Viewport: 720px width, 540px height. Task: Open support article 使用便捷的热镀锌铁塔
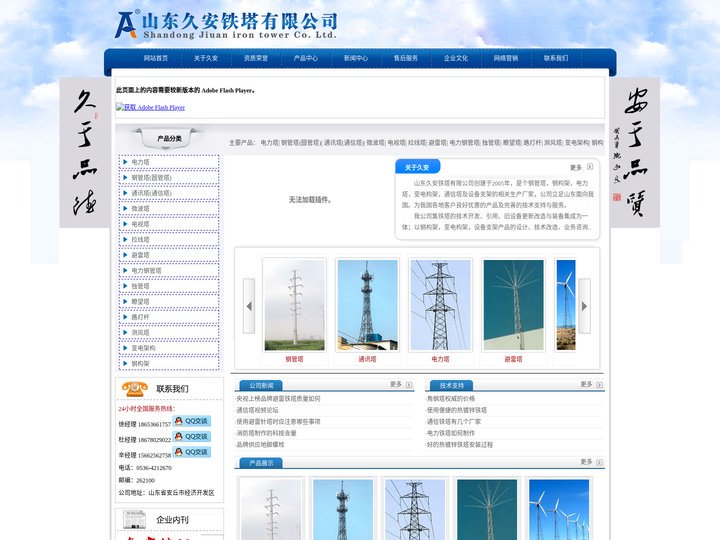coord(457,410)
